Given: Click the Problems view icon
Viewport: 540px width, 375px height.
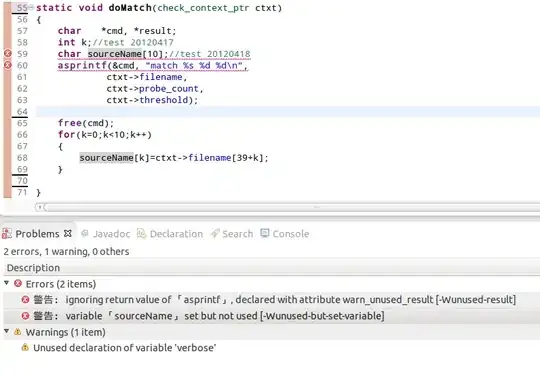Looking at the screenshot, I should 7,234.
